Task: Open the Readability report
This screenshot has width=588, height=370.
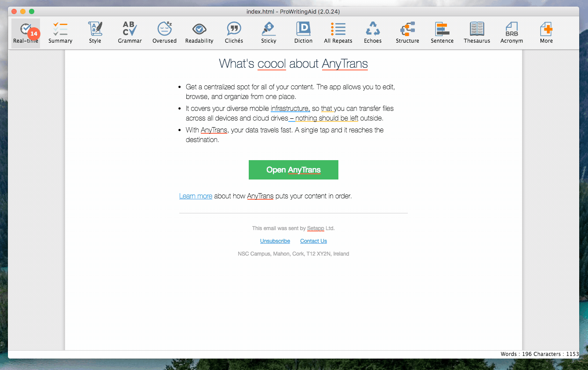Action: (x=199, y=33)
